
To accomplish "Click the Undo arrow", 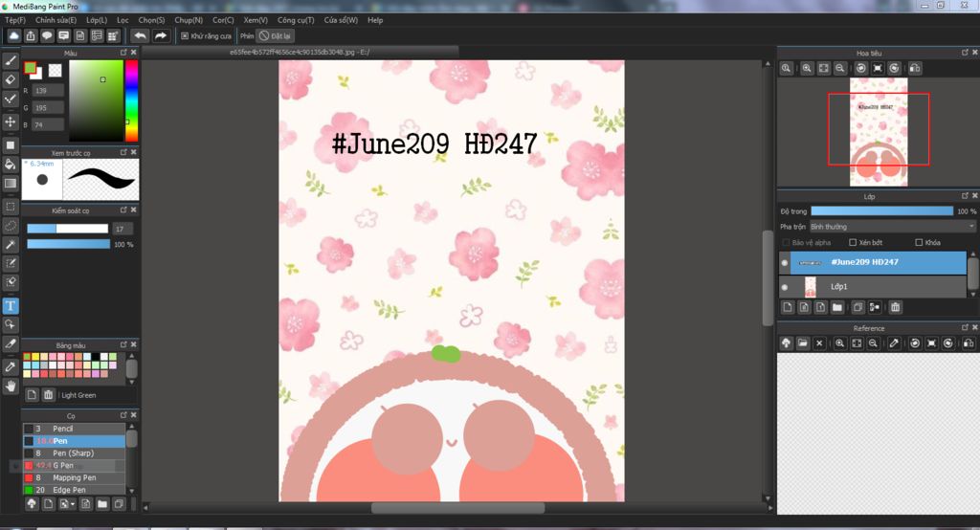I will pos(140,35).
